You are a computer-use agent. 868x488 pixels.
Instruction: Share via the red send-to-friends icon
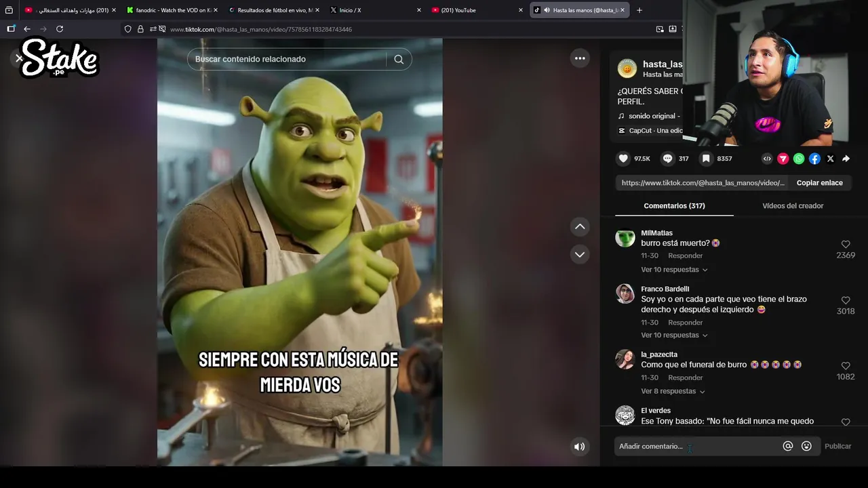(x=783, y=159)
